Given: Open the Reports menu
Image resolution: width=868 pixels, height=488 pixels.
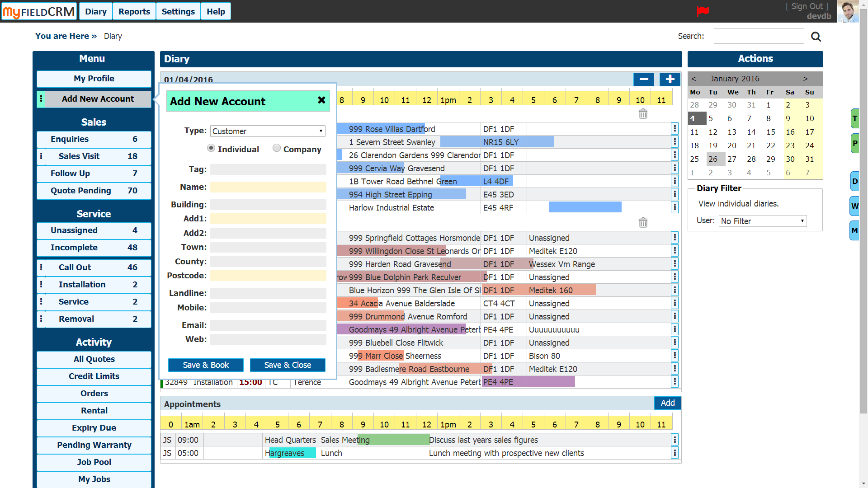Looking at the screenshot, I should coord(134,11).
